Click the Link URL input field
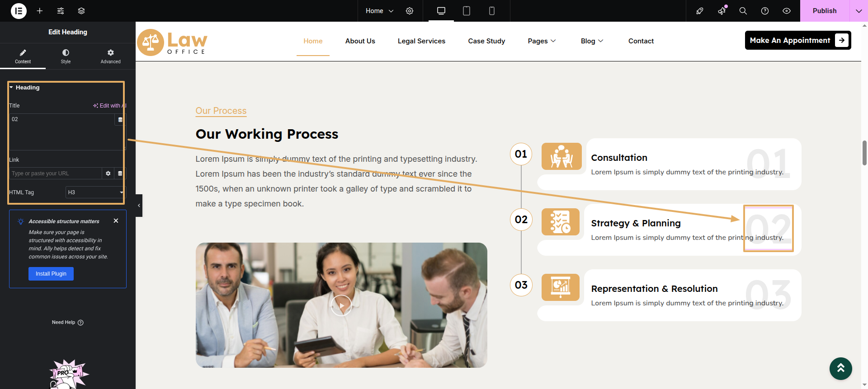This screenshot has height=389, width=868. point(55,173)
